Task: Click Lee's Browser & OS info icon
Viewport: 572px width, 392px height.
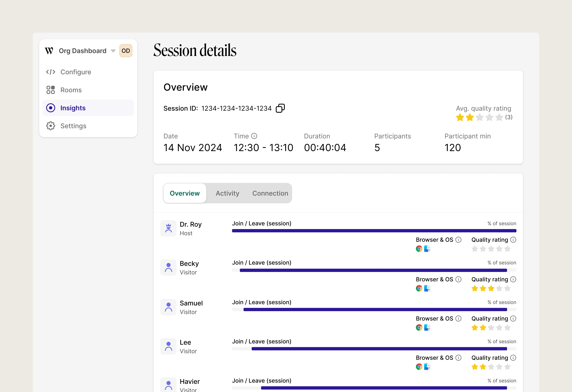Action: coord(458,358)
